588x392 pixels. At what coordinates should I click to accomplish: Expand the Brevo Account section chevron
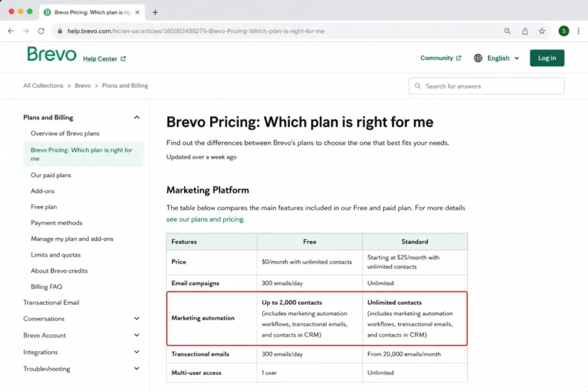tap(137, 335)
